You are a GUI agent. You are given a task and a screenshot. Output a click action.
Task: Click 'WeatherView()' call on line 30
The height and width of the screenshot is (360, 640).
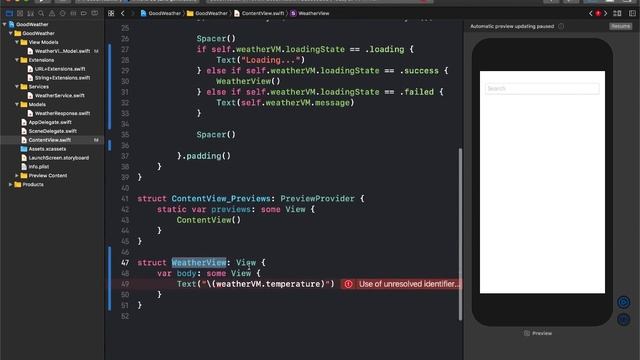248,81
